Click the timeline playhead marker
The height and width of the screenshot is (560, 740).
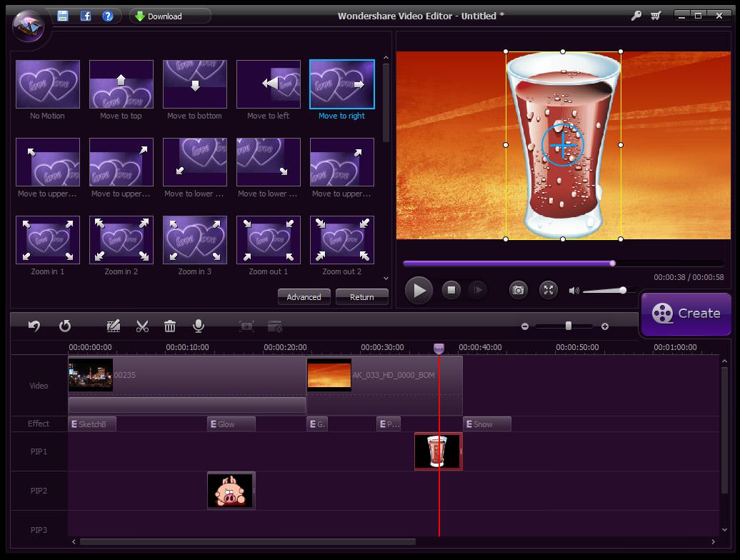pos(439,348)
